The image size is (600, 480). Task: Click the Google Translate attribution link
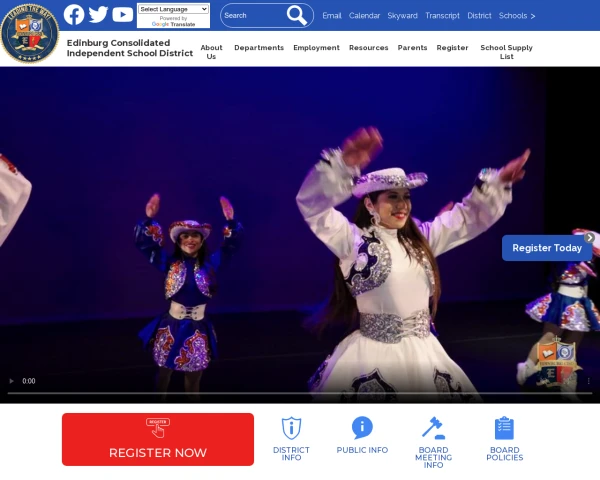point(173,24)
